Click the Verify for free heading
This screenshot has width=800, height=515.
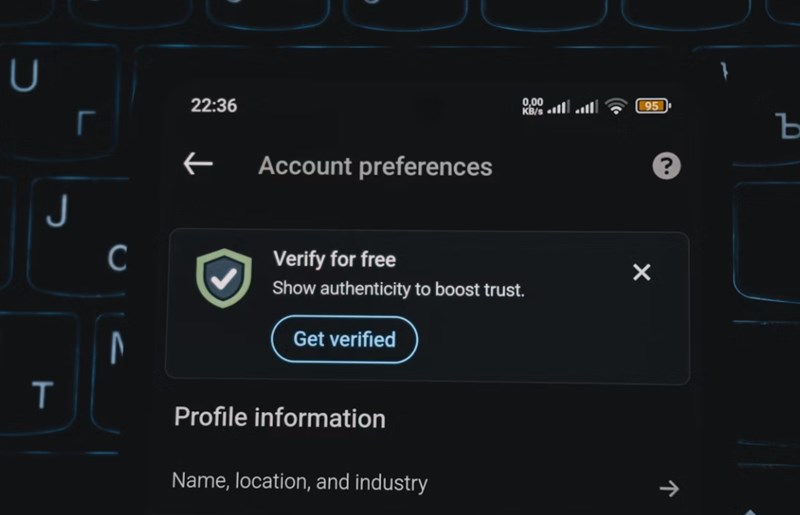click(334, 259)
